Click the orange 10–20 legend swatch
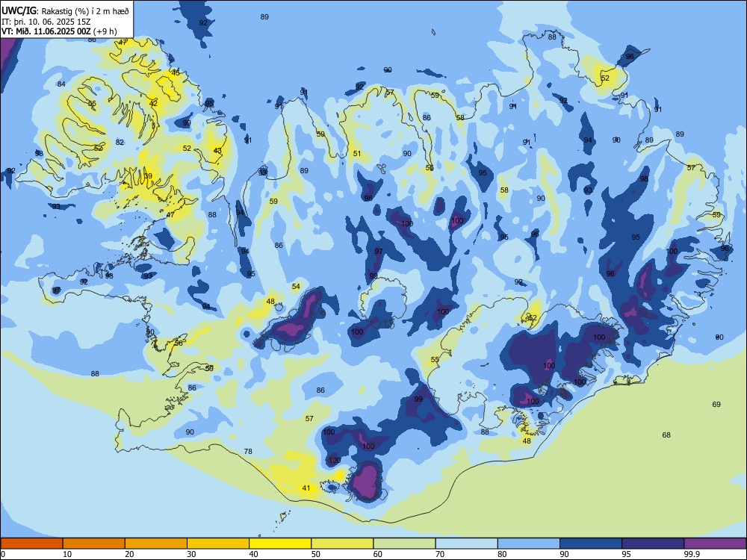The width and height of the screenshot is (747, 560). pyautogui.click(x=94, y=544)
